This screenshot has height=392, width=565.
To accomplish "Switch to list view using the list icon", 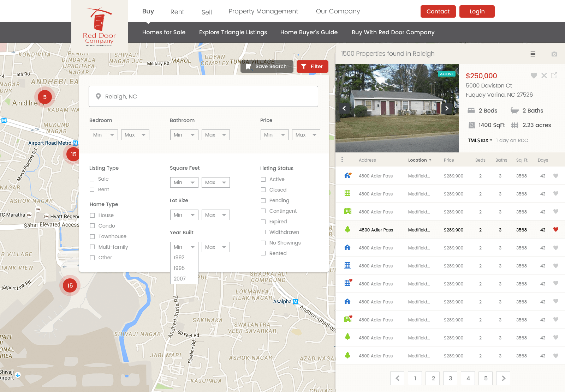I will tap(533, 54).
